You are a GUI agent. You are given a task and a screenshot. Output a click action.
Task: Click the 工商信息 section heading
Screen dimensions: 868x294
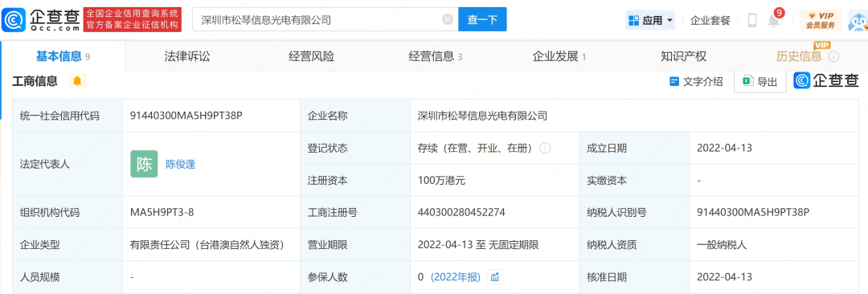35,81
